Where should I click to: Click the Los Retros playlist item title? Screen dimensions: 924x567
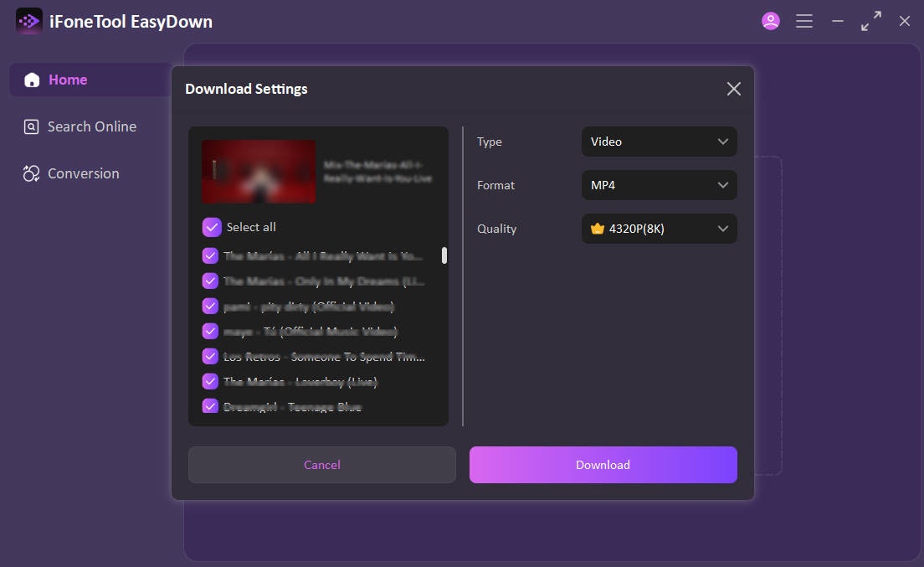click(324, 357)
